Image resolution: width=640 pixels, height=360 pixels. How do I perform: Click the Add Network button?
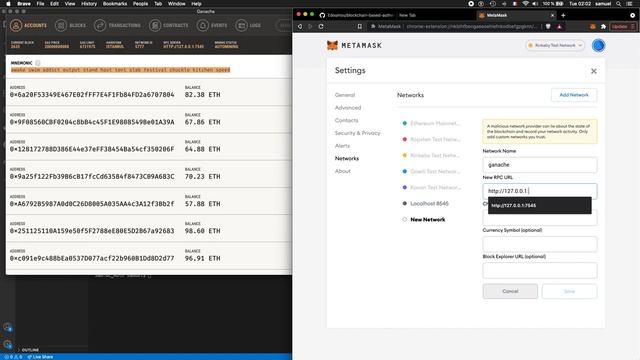[574, 95]
